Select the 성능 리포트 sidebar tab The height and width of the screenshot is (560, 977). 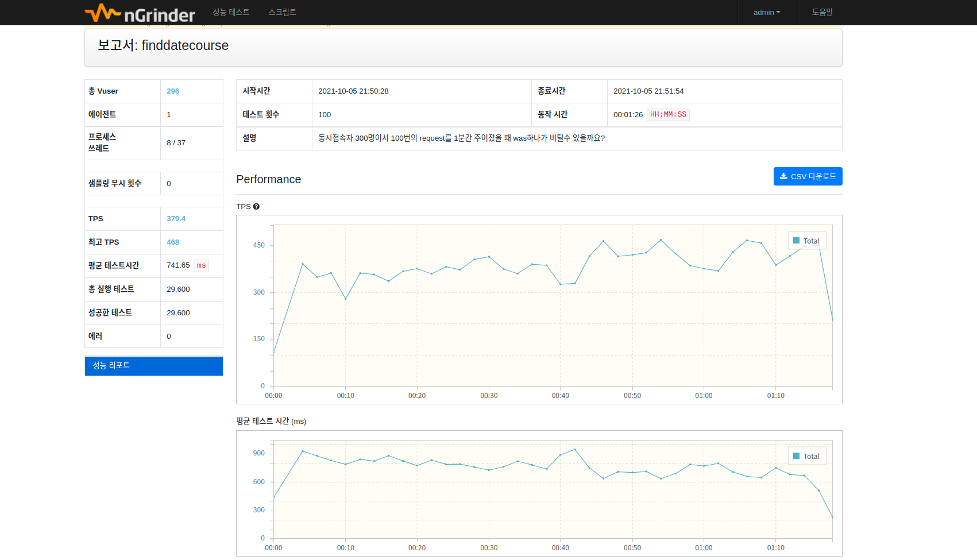pos(154,366)
